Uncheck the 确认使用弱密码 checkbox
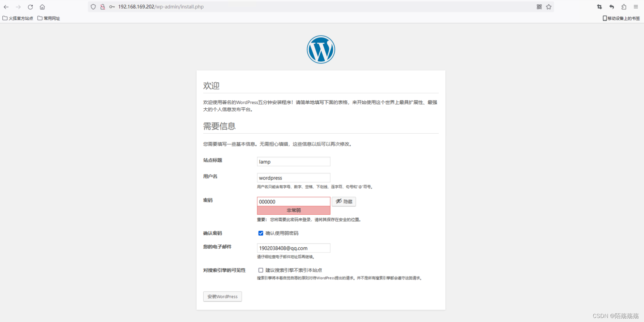The image size is (644, 322). click(260, 233)
